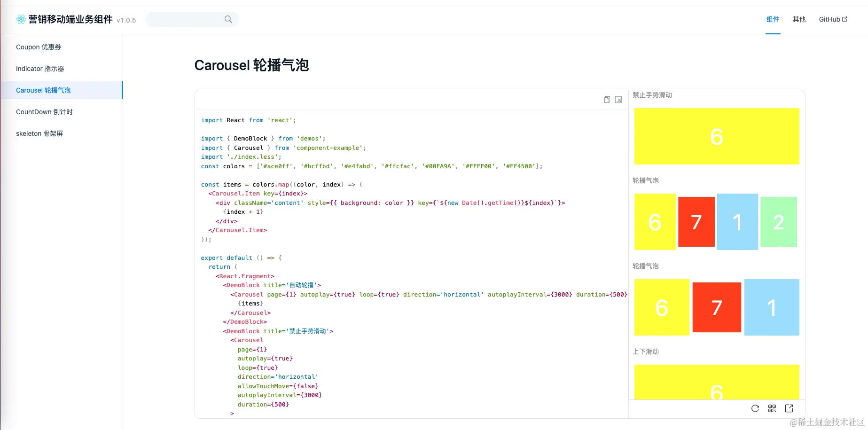Click the import './index.less' code line
This screenshot has width=868, height=430.
[x=241, y=157]
